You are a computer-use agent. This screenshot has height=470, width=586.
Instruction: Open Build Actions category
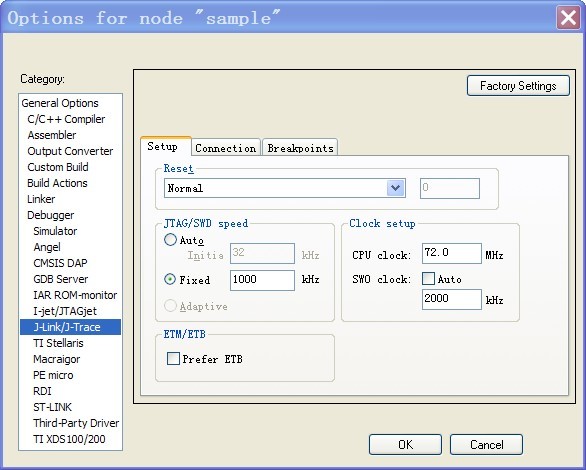tap(57, 183)
